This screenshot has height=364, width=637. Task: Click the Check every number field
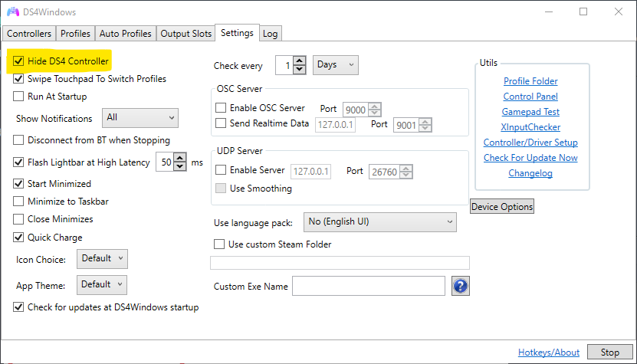(x=285, y=65)
